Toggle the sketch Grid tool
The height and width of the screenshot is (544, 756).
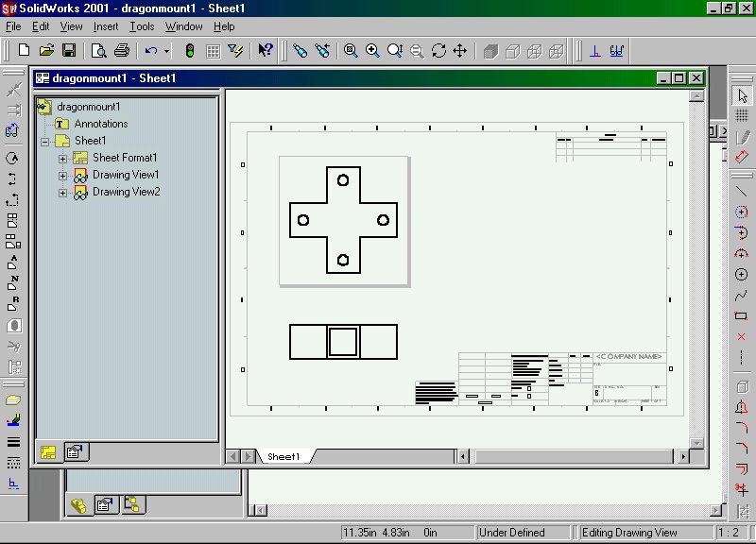pos(742,115)
